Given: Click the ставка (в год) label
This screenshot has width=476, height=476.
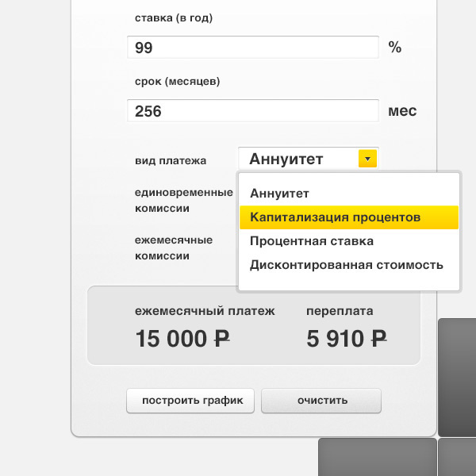Looking at the screenshot, I should (x=174, y=18).
